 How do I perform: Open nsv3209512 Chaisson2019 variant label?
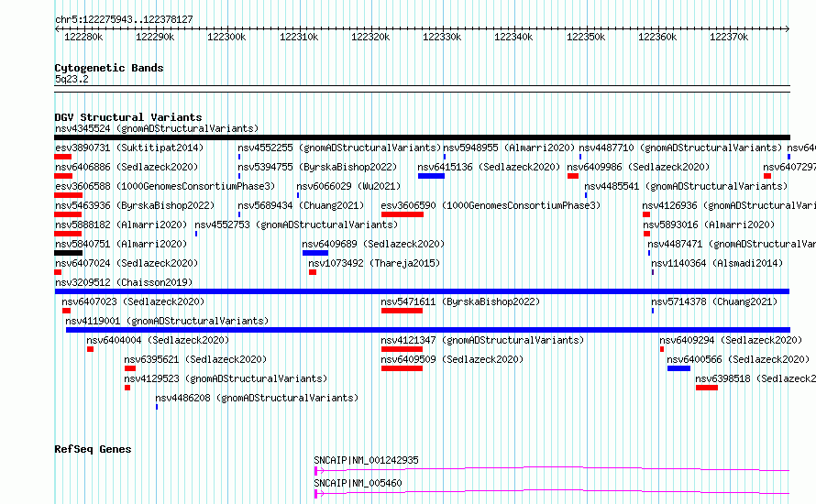click(124, 282)
